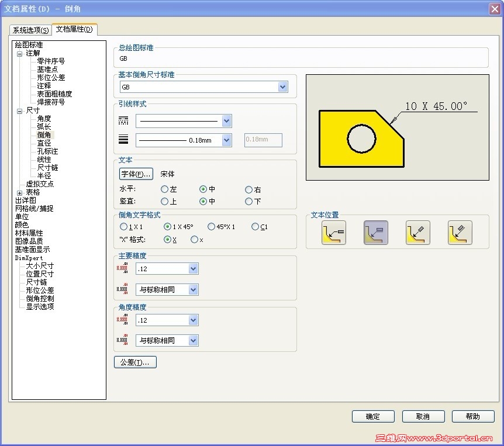Select 竖直 中 alignment radio
Image resolution: width=504 pixels, height=446 pixels.
[203, 202]
